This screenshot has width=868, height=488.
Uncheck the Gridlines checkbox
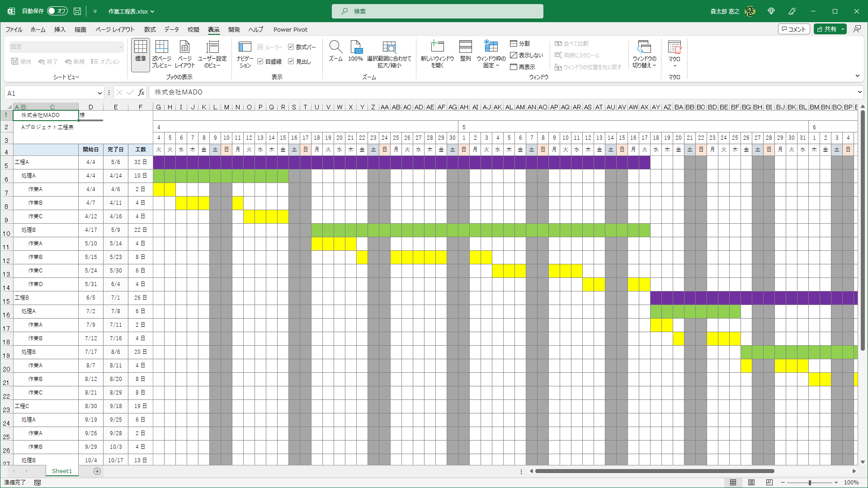tap(260, 61)
